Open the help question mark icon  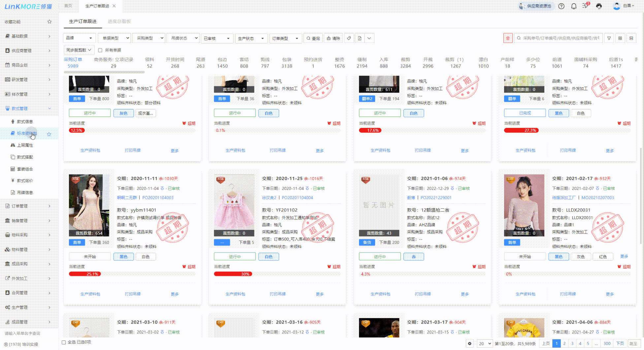coord(561,6)
